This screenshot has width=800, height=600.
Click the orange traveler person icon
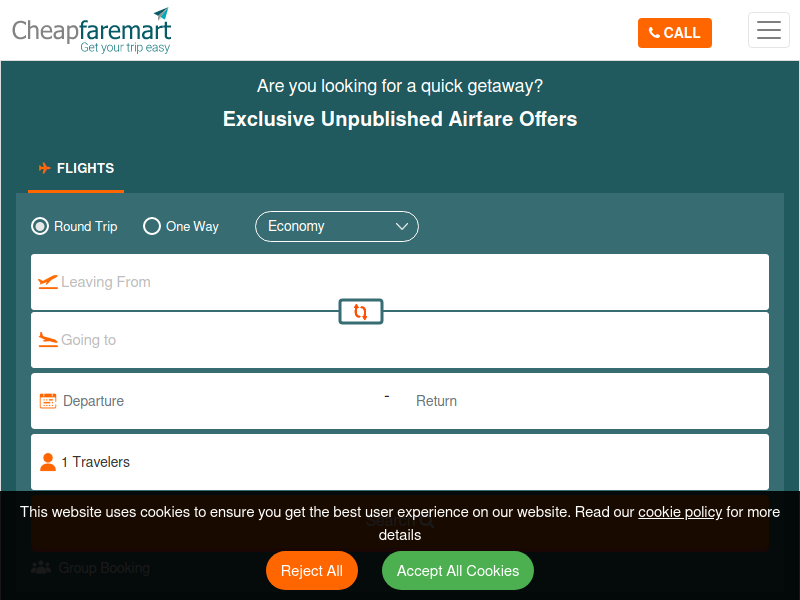[x=48, y=462]
